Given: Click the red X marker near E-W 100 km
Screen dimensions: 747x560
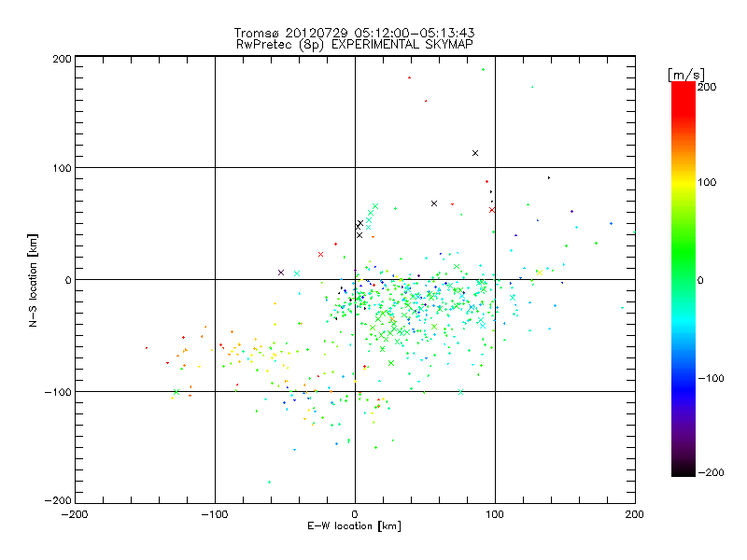Looking at the screenshot, I should point(492,209).
